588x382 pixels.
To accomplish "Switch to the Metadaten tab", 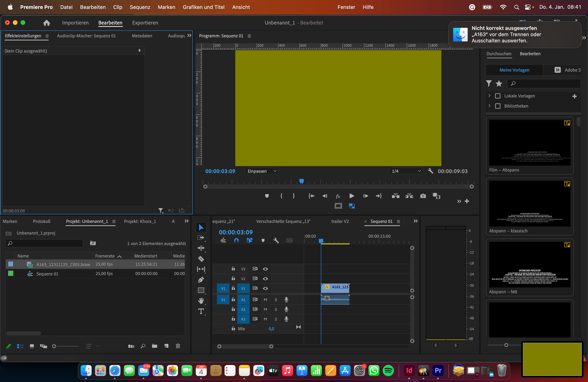I will [x=142, y=36].
